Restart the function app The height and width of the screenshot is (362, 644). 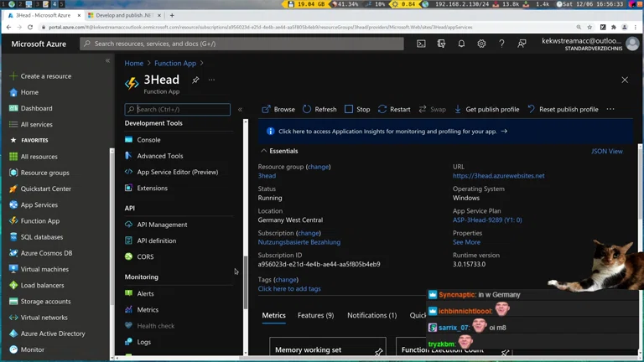(394, 109)
